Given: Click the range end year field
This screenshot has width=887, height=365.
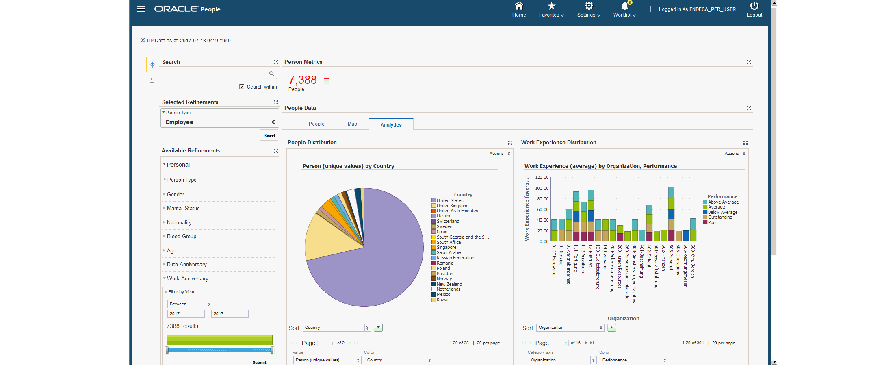Looking at the screenshot, I should (230, 314).
